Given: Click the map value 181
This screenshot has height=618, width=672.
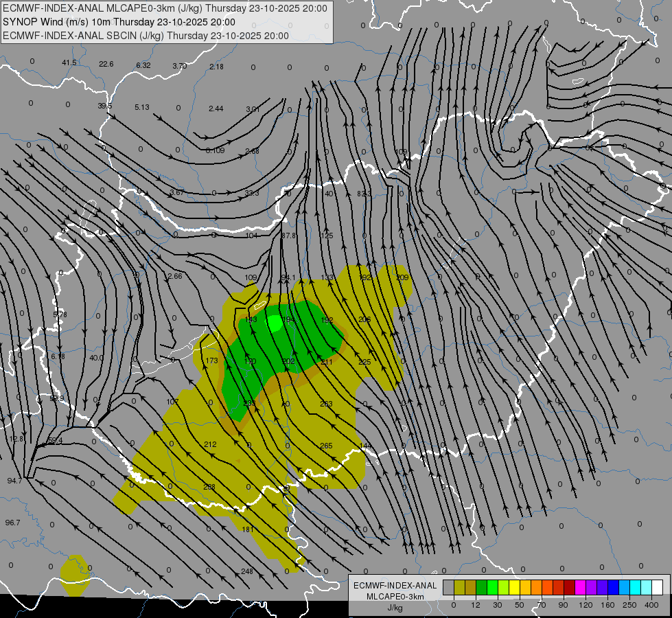Looking at the screenshot, I should (248, 529).
